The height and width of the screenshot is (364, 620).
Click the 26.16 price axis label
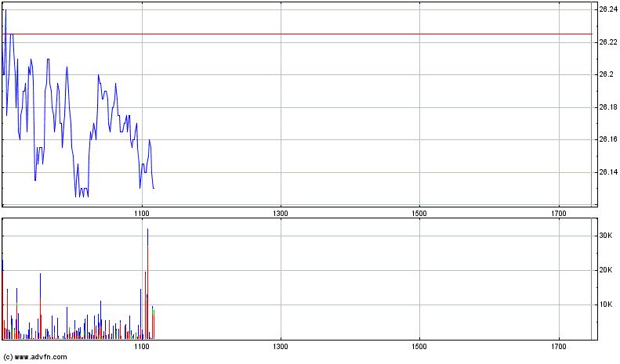(x=607, y=140)
